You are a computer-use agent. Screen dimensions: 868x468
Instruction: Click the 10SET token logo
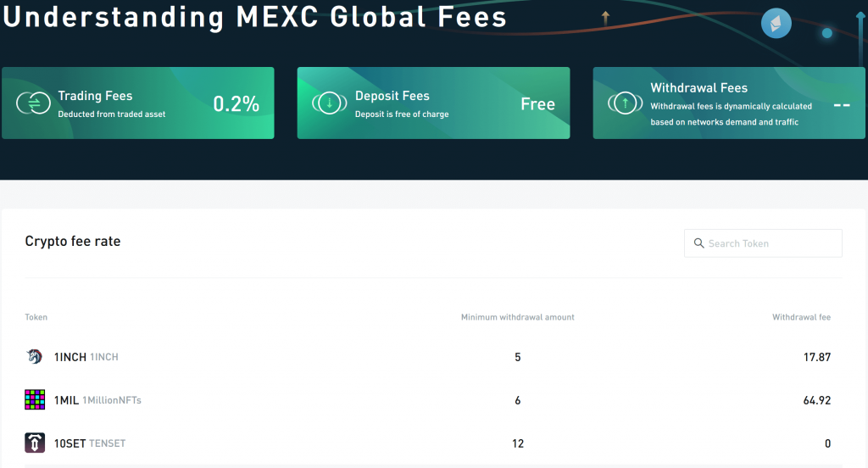tap(35, 443)
